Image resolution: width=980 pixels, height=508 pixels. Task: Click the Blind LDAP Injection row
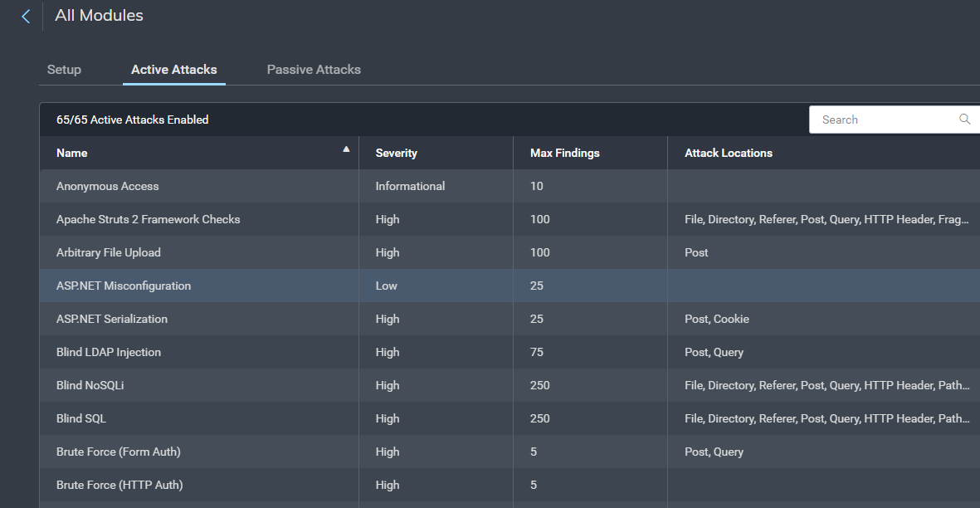pos(109,352)
